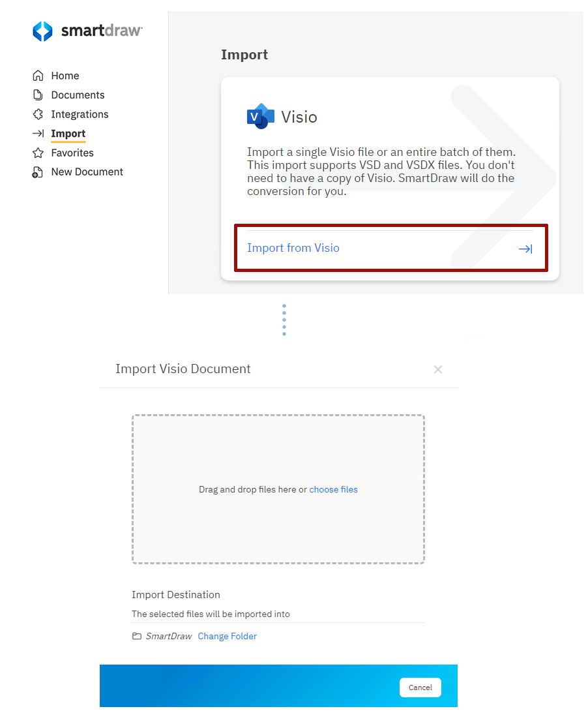Cancel the Visio import dialog
The image size is (588, 726).
coord(420,687)
